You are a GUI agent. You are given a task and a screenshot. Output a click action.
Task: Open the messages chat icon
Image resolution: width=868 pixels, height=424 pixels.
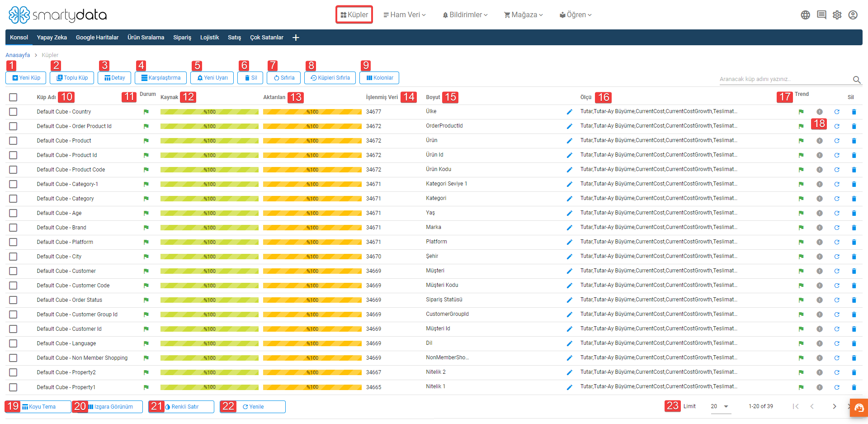tap(821, 15)
